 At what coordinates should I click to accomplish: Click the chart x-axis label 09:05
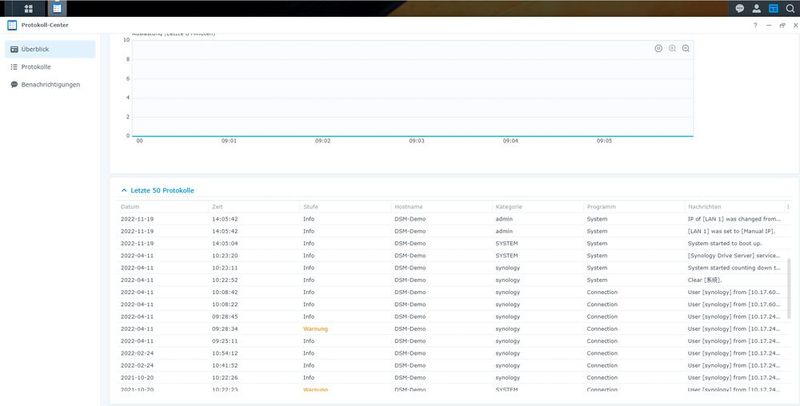click(604, 141)
